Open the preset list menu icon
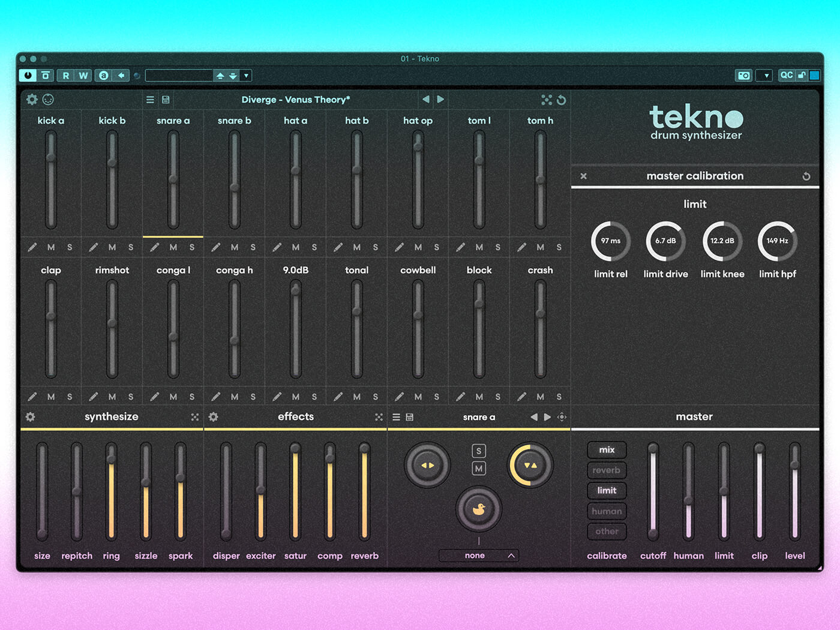 point(150,100)
